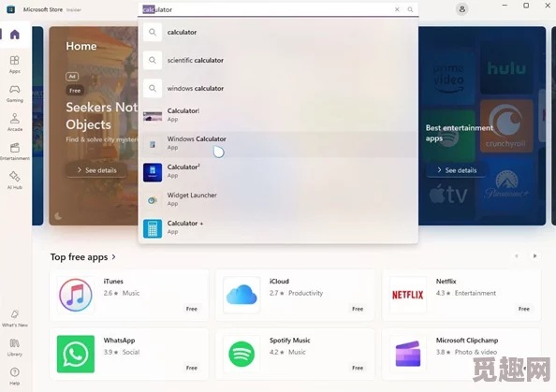This screenshot has width=556, height=392.
Task: Open the Arcade section
Action: (15, 123)
